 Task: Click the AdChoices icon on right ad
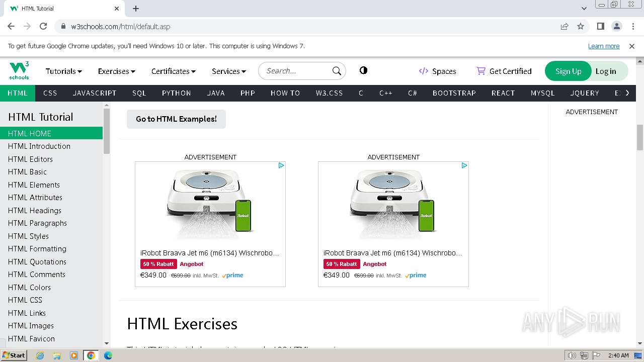coord(464,165)
